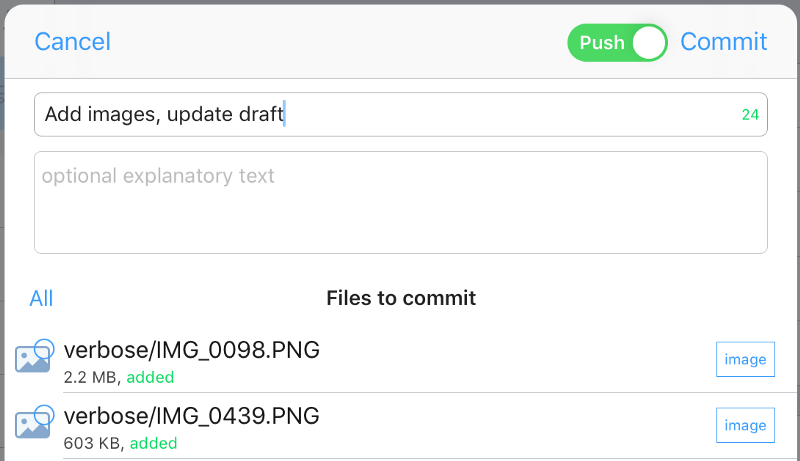This screenshot has height=461, width=800.
Task: Tap Cancel to dismiss the commit sheet
Action: coord(72,42)
